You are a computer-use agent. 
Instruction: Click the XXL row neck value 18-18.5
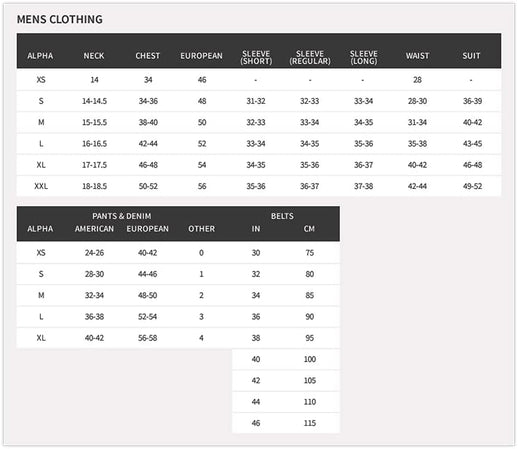pos(95,186)
